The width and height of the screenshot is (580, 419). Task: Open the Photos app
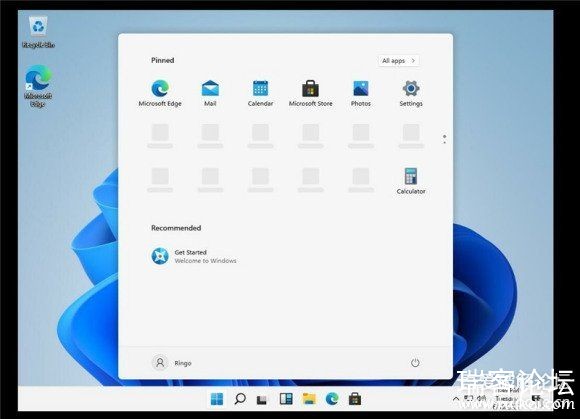(x=361, y=93)
